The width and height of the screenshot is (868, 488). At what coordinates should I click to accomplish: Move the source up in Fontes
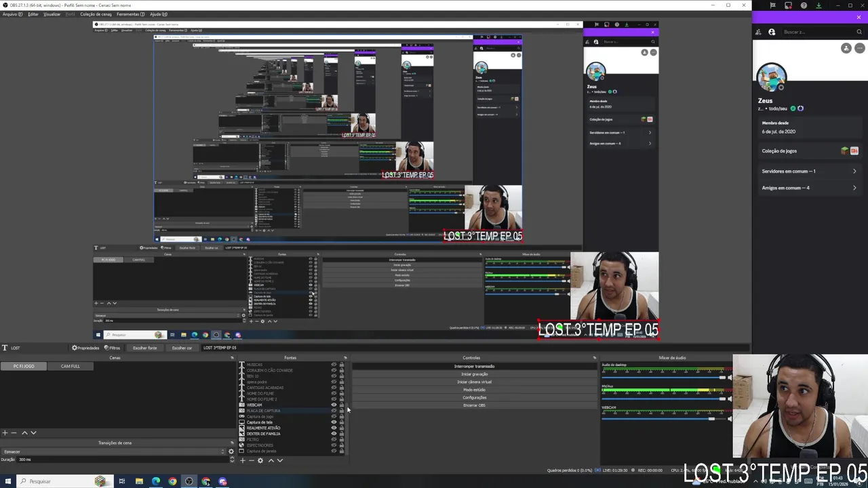pos(271,461)
